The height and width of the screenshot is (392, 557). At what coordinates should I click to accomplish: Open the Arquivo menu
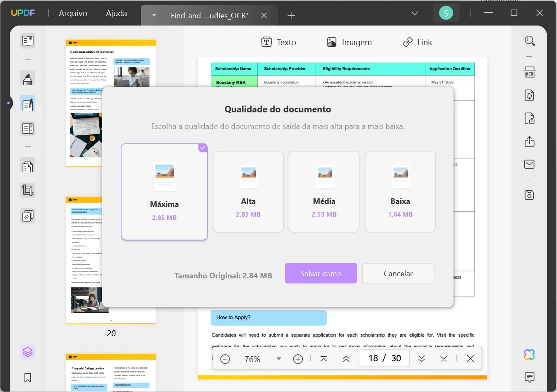[x=72, y=13]
